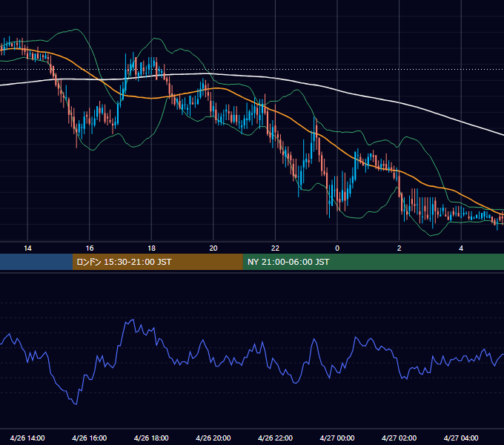Click the 16 hour axis label
504x445 pixels.
click(90, 248)
